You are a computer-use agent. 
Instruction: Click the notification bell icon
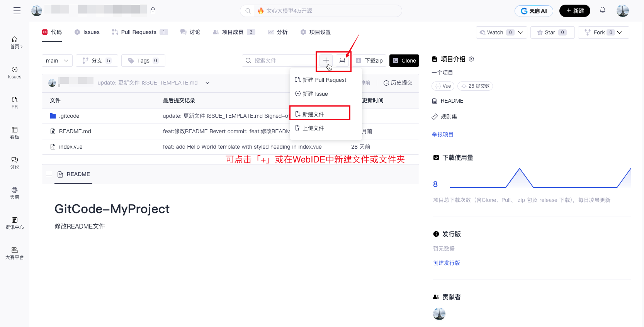602,10
